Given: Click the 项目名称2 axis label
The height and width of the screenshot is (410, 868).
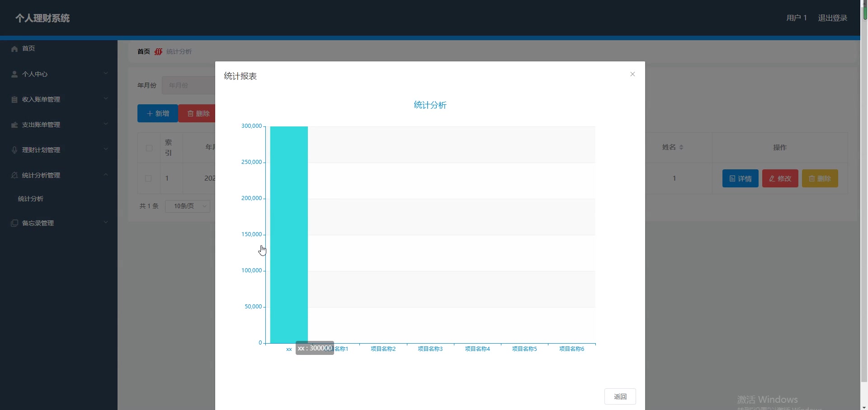Looking at the screenshot, I should click(383, 349).
